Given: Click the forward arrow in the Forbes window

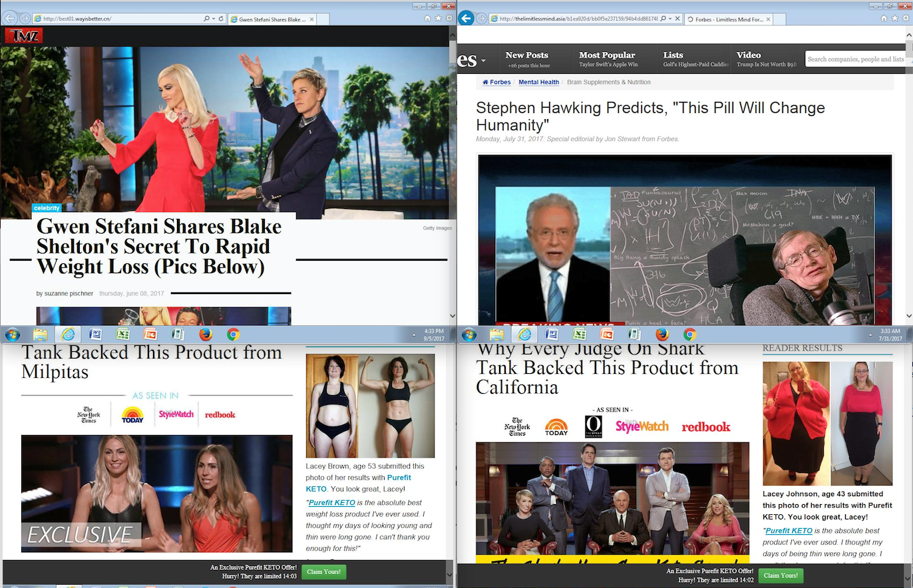Looking at the screenshot, I should [481, 19].
